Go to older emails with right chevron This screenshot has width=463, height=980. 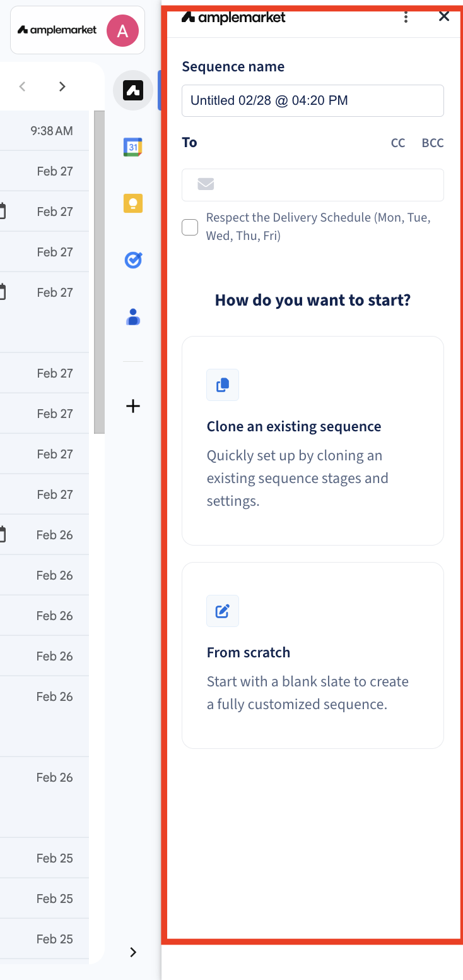pyautogui.click(x=62, y=87)
